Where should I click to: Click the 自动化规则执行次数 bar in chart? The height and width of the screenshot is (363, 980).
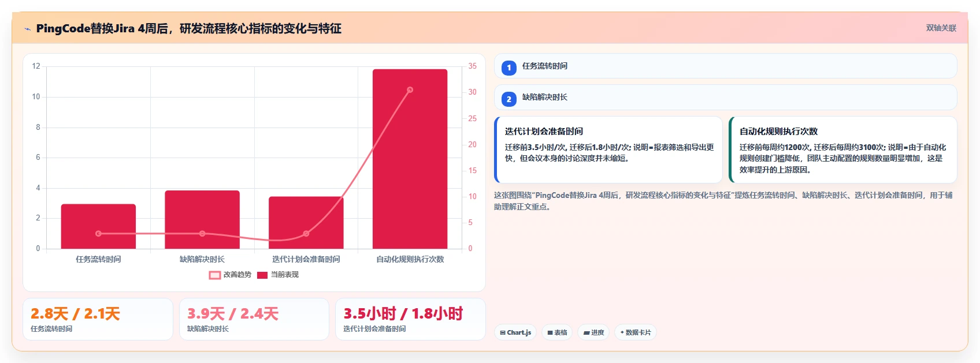pos(410,159)
